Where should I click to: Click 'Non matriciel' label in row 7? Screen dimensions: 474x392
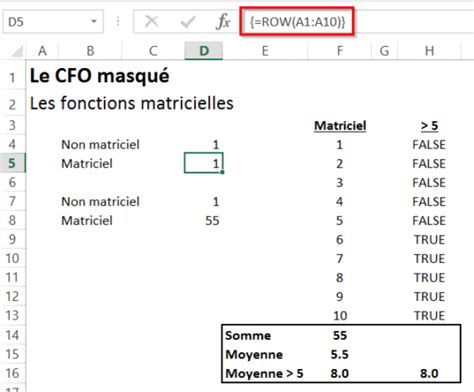coord(100,202)
